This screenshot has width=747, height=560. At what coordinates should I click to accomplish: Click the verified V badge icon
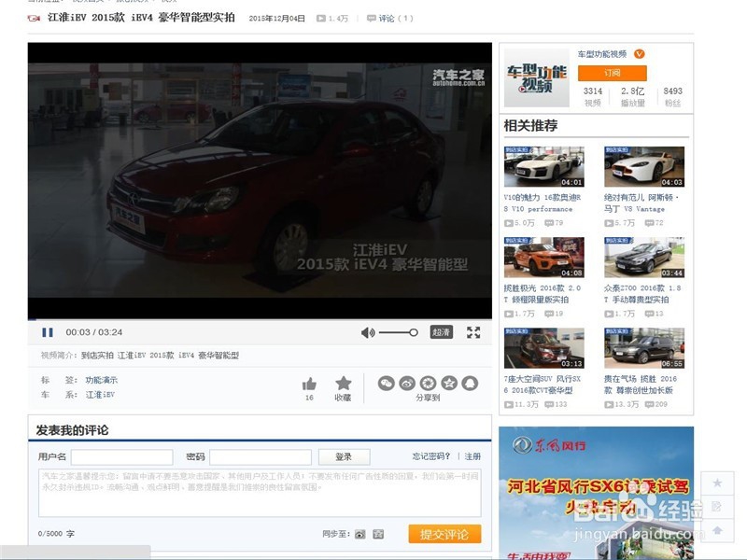pyautogui.click(x=640, y=54)
